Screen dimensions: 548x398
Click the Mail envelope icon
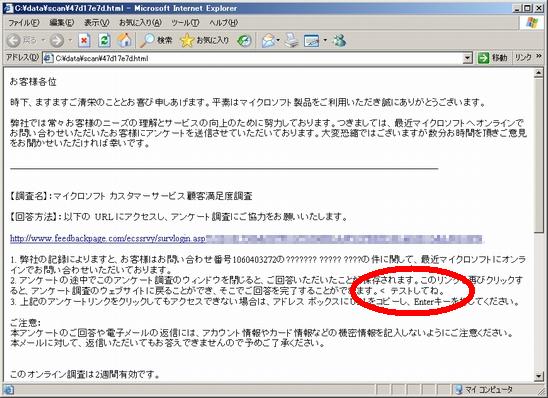pos(268,41)
